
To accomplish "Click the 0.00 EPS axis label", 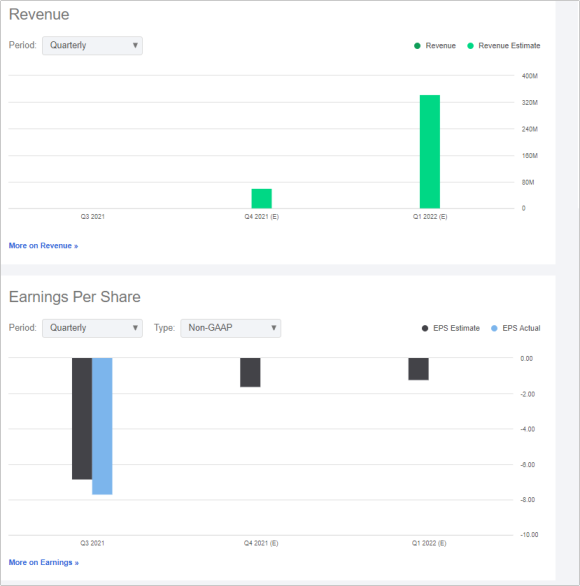I will (526, 358).
